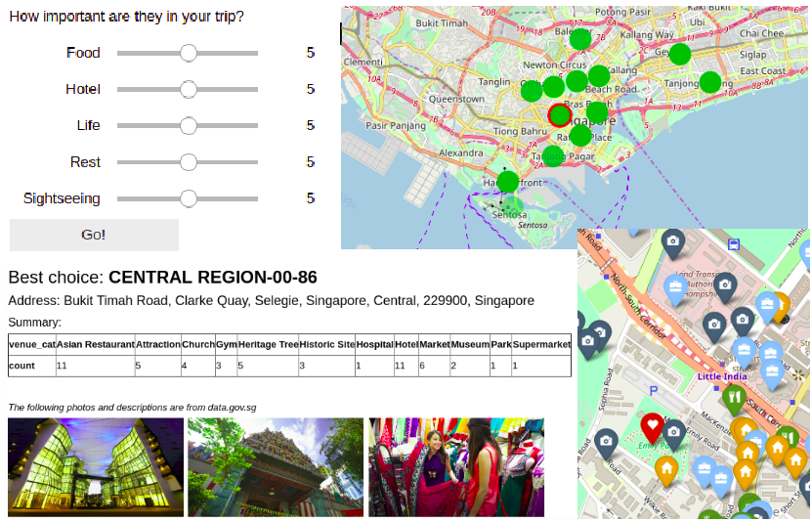812x522 pixels.
Task: Select green circle over Bras Basah label
Action: [597, 112]
